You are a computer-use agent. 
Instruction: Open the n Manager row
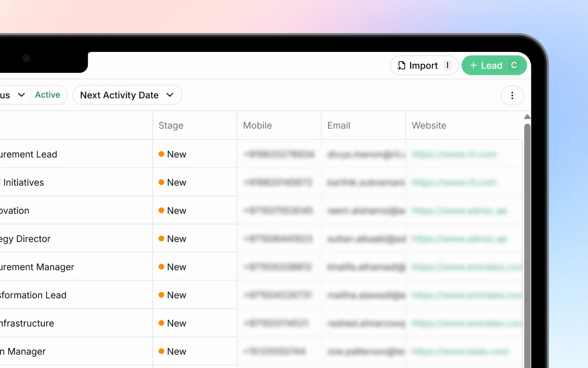[23, 352]
